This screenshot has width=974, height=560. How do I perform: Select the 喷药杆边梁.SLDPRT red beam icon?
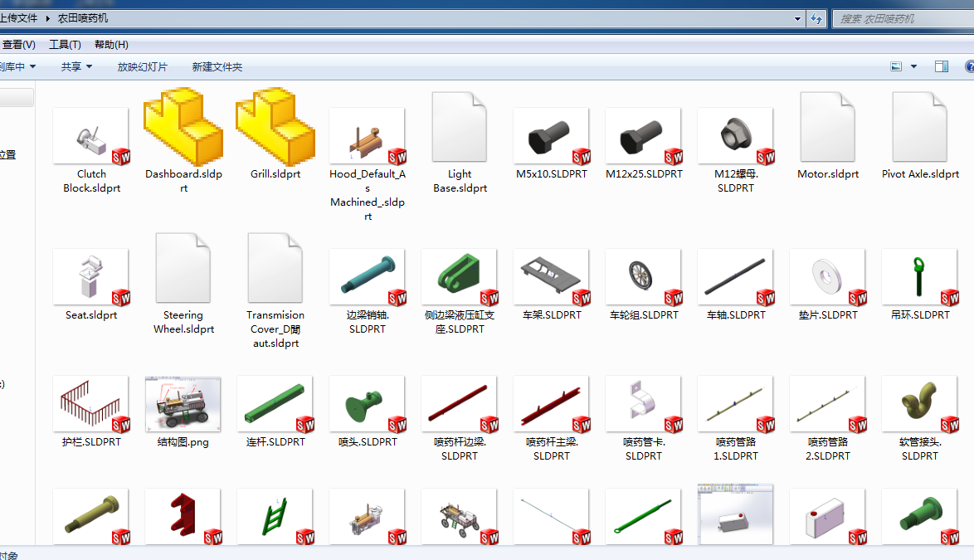coord(460,403)
